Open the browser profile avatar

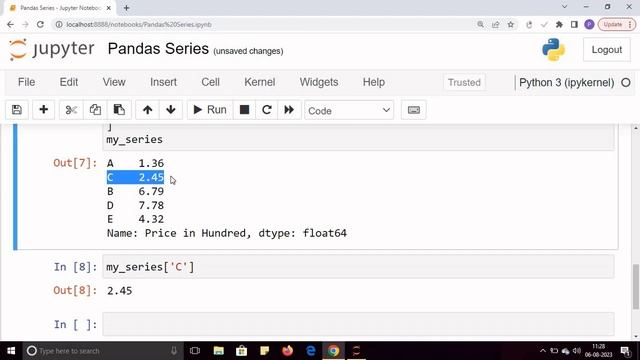[589, 24]
